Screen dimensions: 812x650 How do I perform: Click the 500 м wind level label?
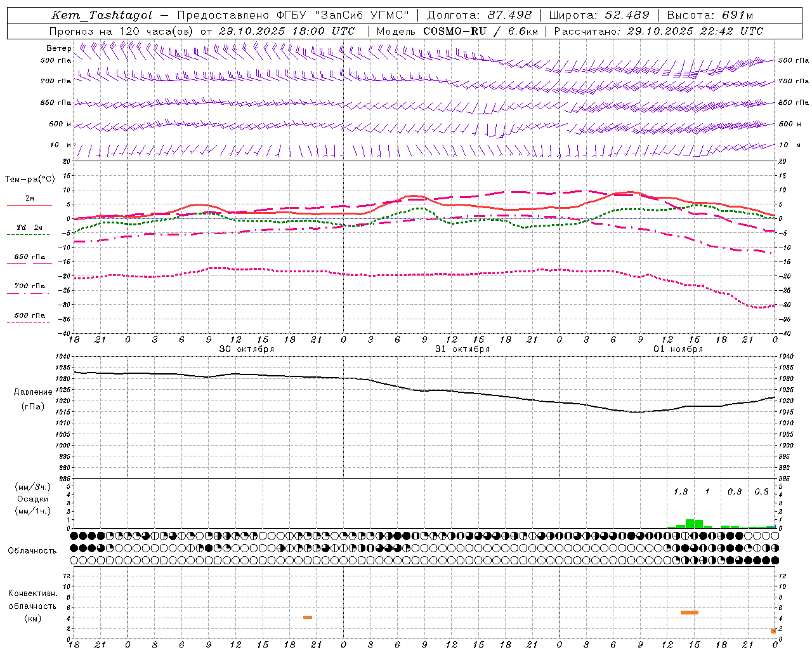coord(60,124)
